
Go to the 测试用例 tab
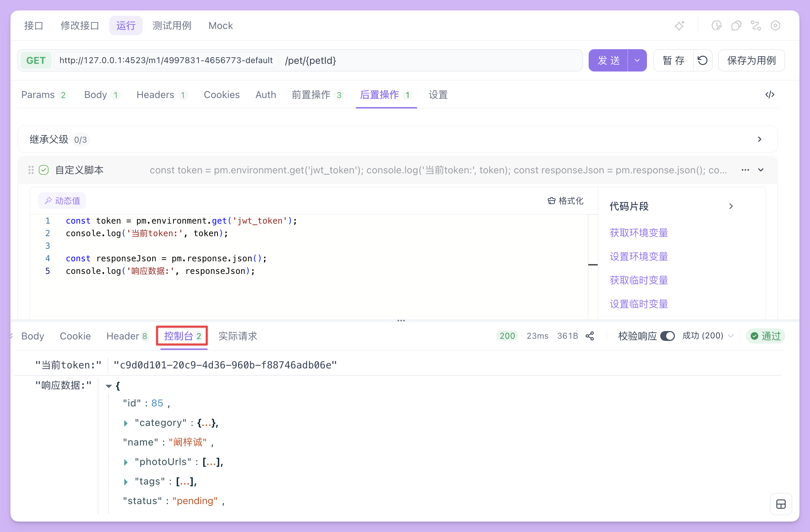[172, 25]
